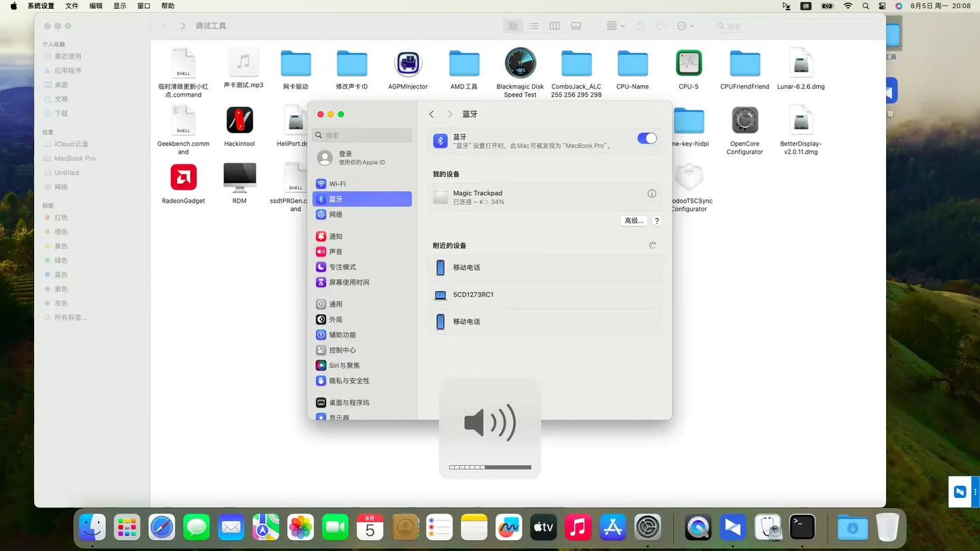Open the Bluetooth help question mark

pyautogui.click(x=657, y=221)
